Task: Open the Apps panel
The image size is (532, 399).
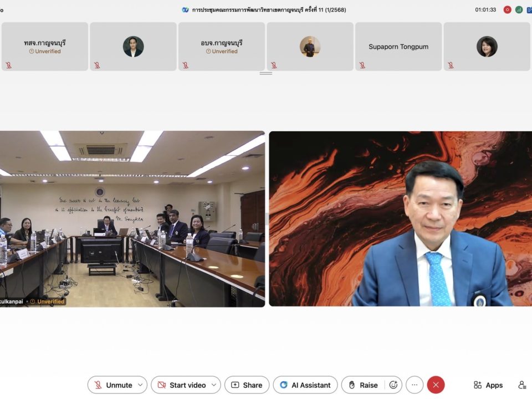Action: click(488, 385)
